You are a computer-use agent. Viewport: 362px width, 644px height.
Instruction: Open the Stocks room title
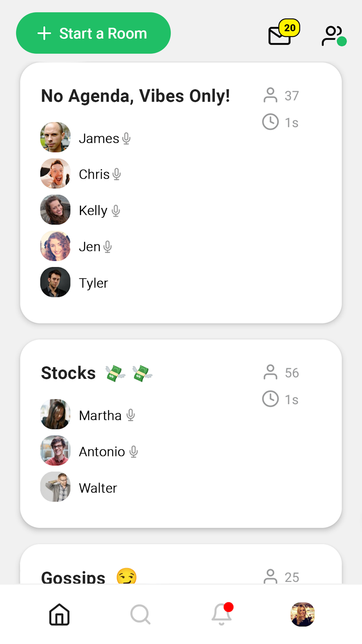pyautogui.click(x=68, y=373)
